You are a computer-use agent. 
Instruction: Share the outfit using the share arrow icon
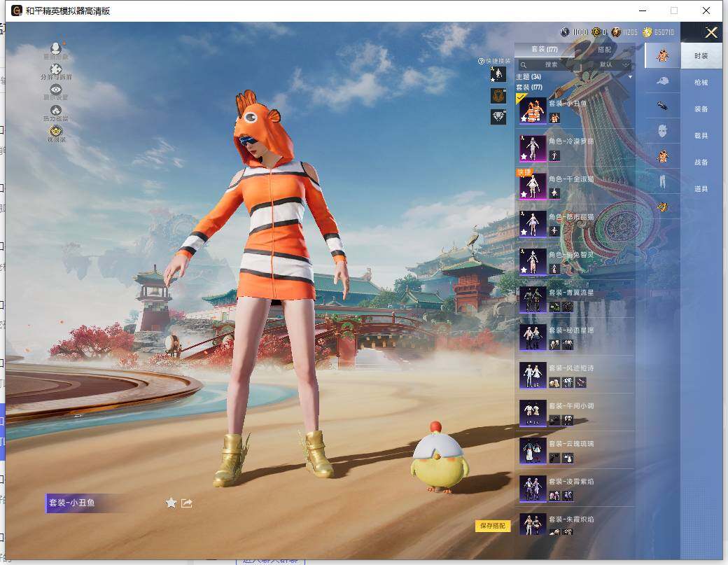(x=187, y=503)
